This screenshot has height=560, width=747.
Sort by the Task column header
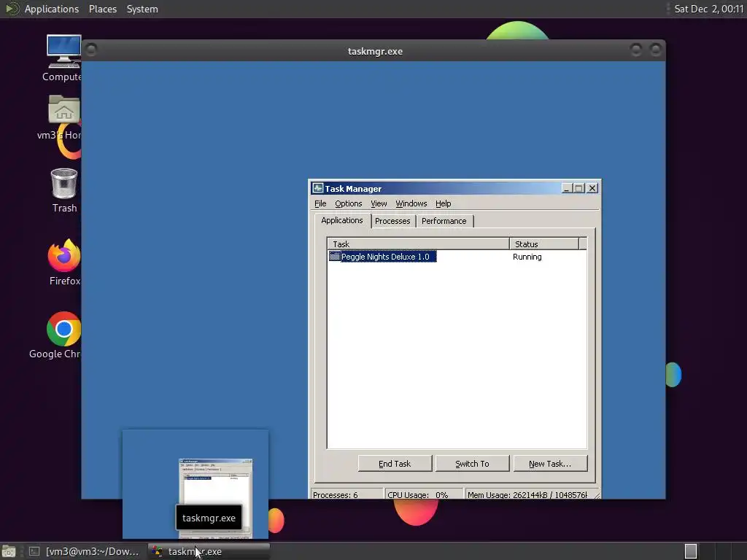tap(418, 244)
